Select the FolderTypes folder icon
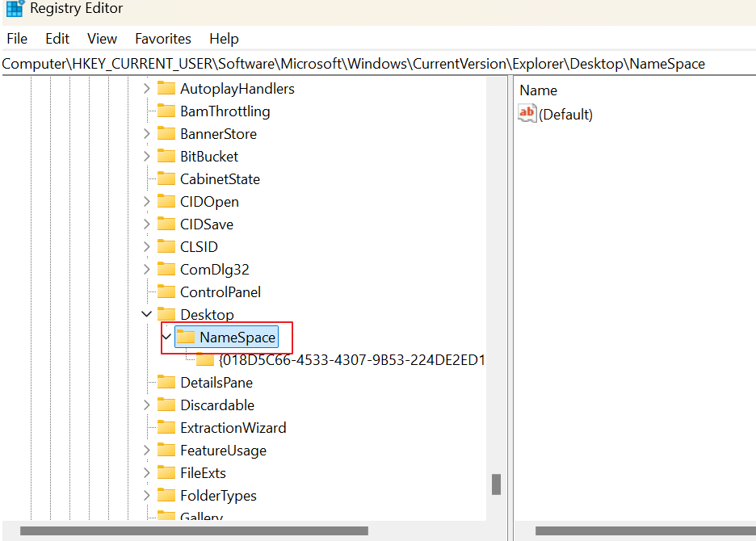Image resolution: width=756 pixels, height=541 pixels. [166, 495]
